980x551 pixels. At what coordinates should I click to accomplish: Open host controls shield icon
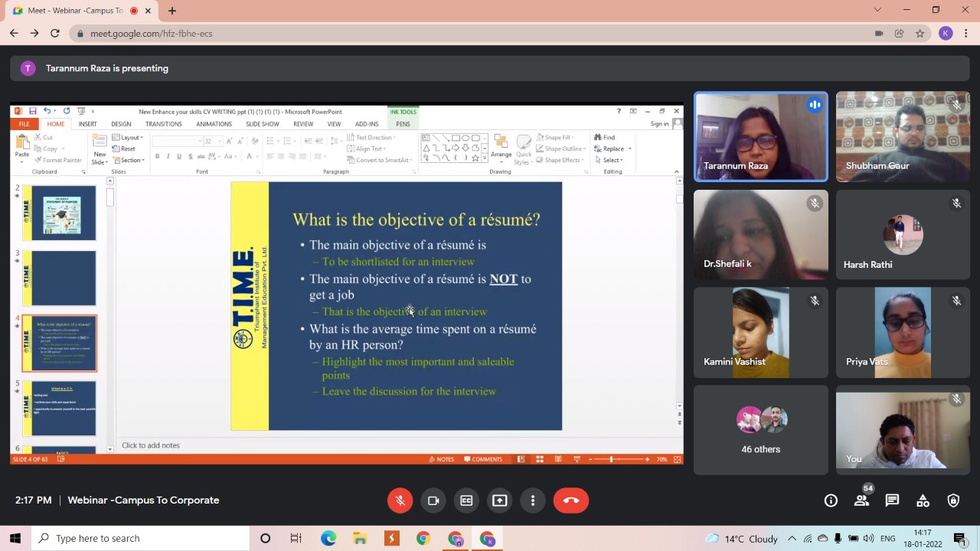pos(953,500)
